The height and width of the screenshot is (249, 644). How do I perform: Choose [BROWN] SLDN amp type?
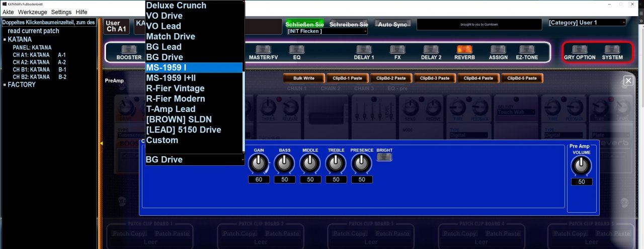click(x=193, y=119)
